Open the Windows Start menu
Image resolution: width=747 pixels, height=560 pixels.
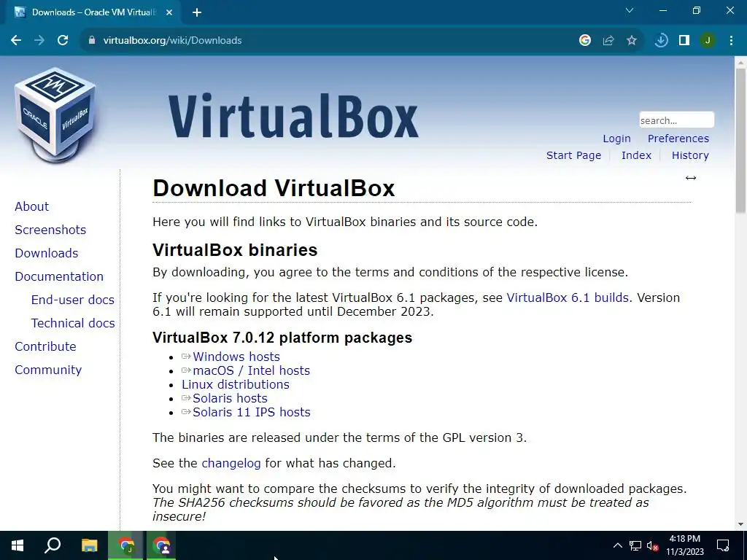[x=18, y=545]
